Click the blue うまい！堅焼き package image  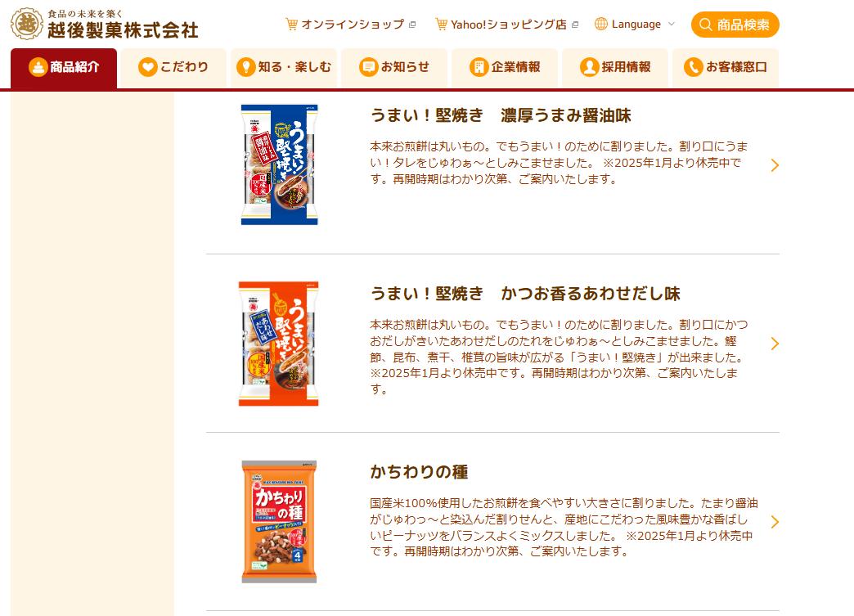[x=280, y=164]
